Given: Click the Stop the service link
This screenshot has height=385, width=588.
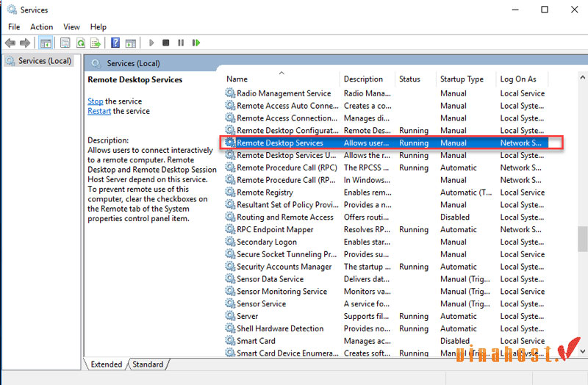Looking at the screenshot, I should 96,101.
